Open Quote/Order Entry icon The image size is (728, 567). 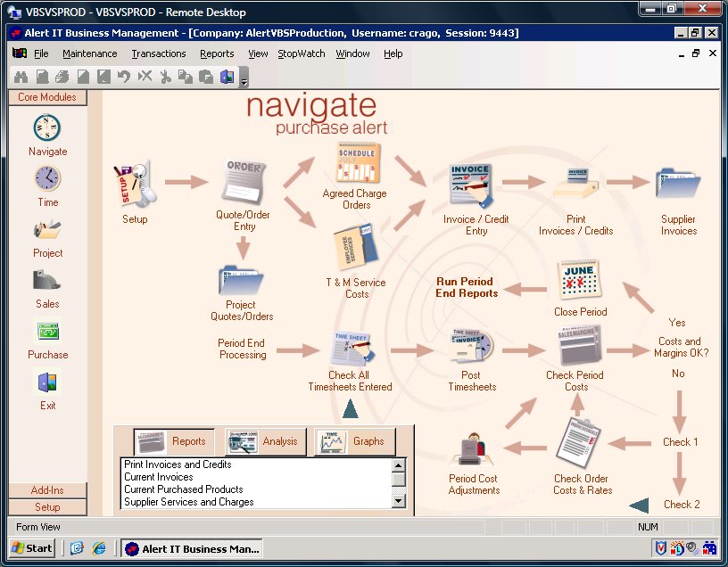point(244,183)
